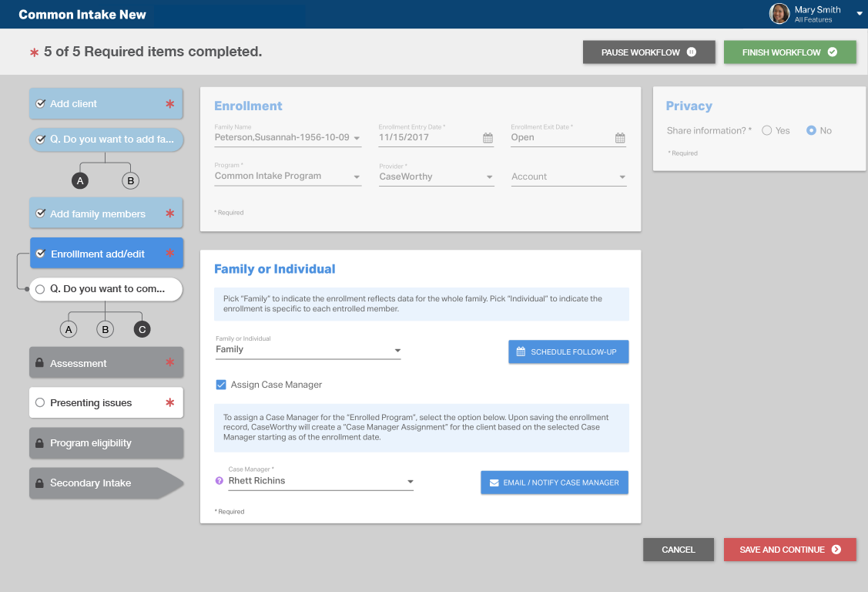Click the Common Intake New title

tap(82, 15)
